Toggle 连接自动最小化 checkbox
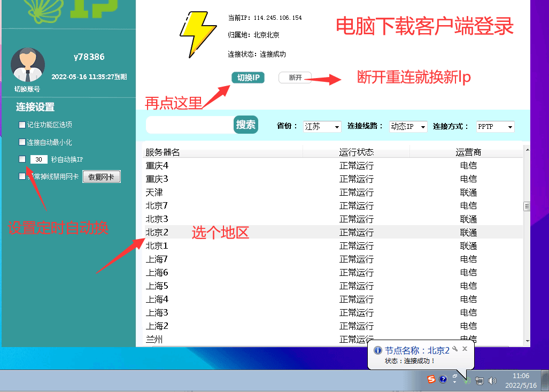This screenshot has height=392, width=549. pyautogui.click(x=22, y=142)
